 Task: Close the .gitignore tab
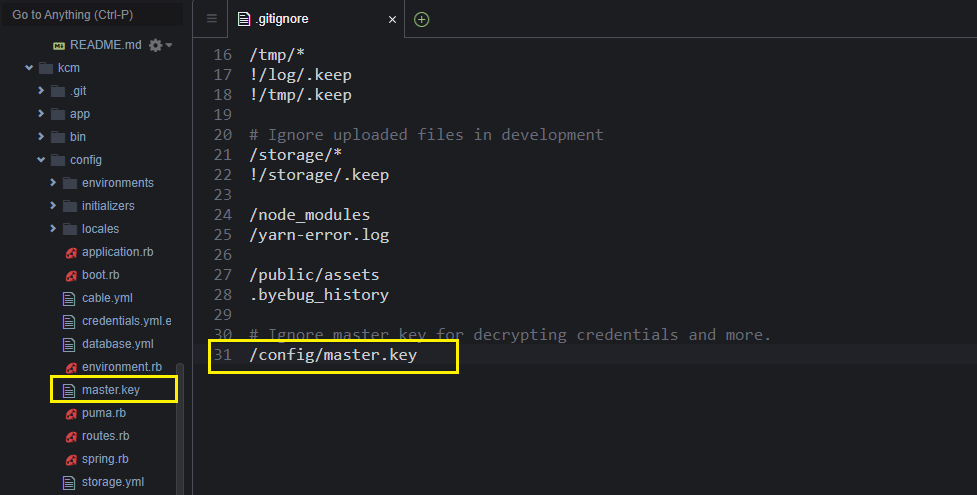pyautogui.click(x=392, y=20)
